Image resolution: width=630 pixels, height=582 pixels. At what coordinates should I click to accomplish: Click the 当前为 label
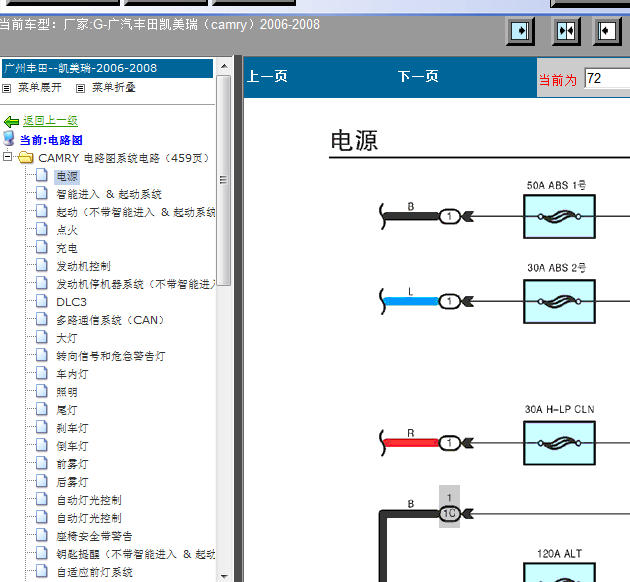558,80
